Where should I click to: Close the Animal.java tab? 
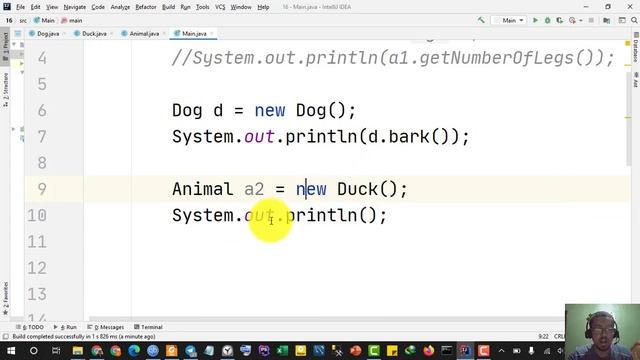tap(164, 33)
